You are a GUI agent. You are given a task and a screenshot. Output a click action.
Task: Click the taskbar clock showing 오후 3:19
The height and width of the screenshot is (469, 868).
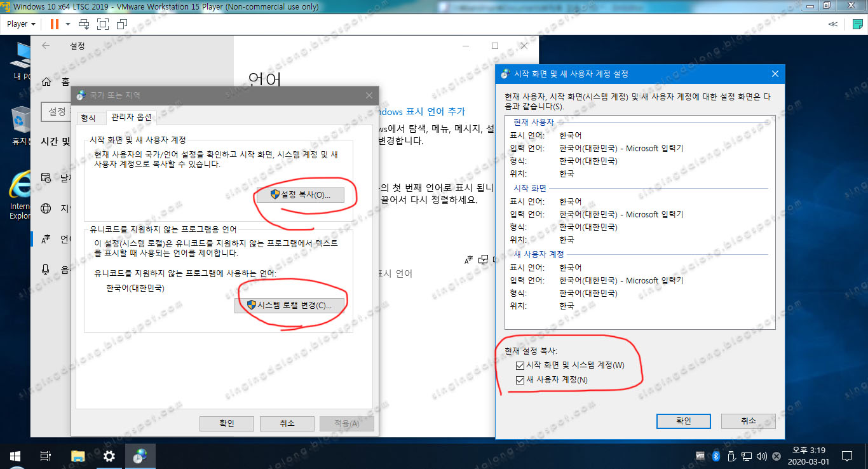click(x=808, y=456)
